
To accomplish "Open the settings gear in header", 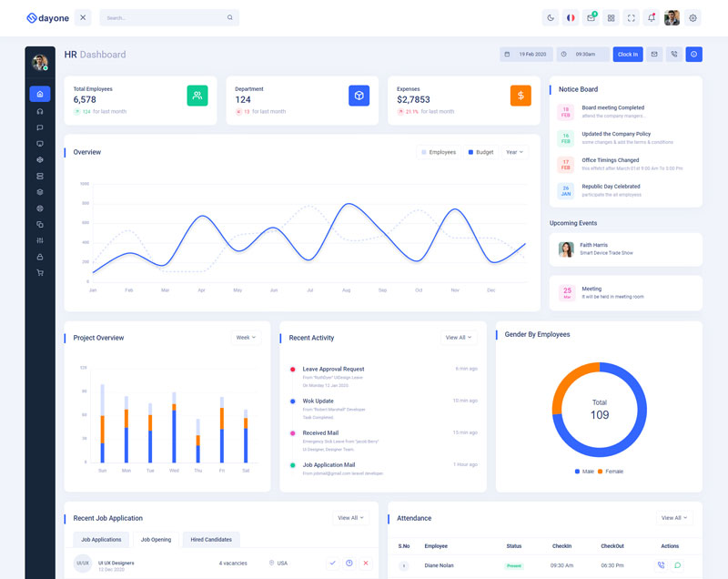I will (x=693, y=17).
